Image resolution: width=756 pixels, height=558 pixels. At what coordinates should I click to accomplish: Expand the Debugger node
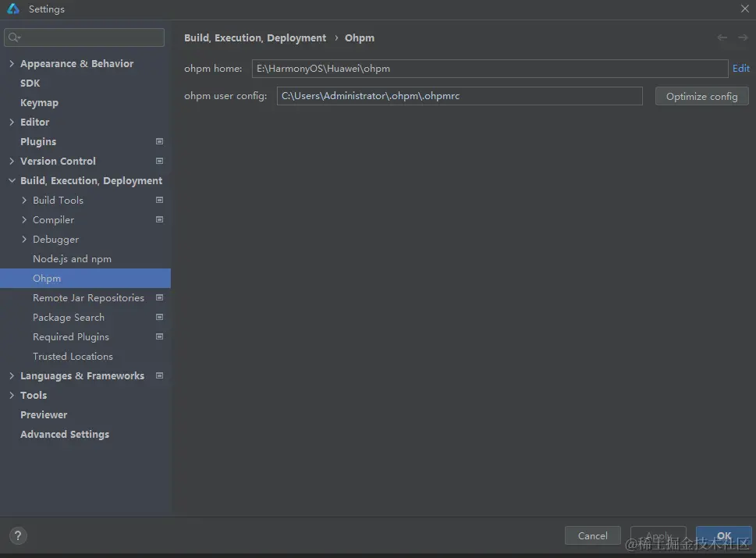click(24, 240)
